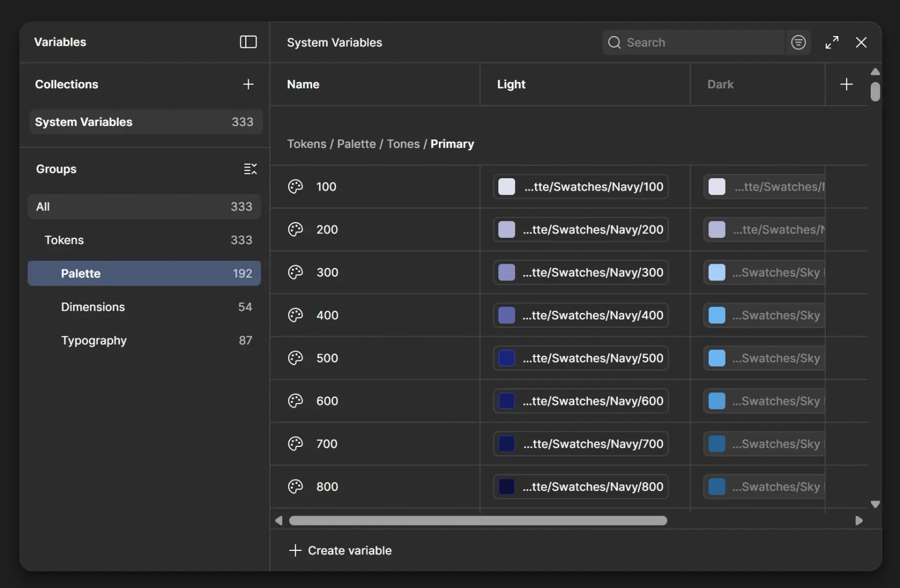The height and width of the screenshot is (588, 900).
Task: Collapse all groups icon
Action: click(250, 169)
